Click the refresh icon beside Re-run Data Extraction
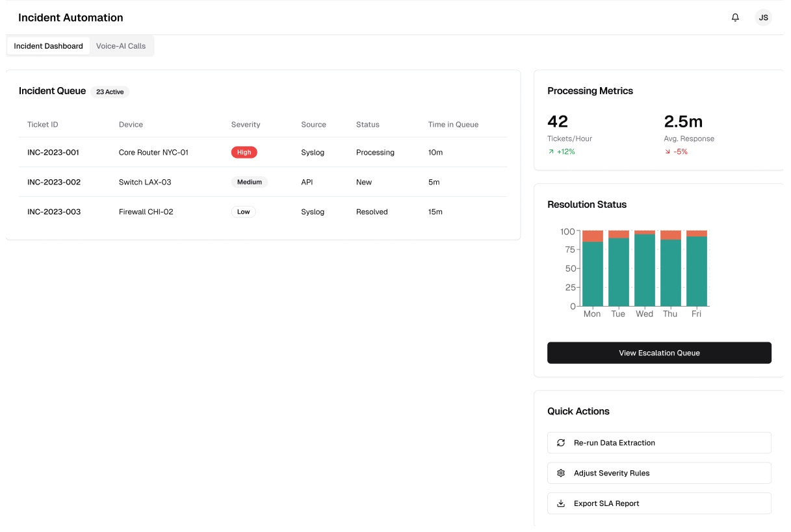 (x=561, y=443)
